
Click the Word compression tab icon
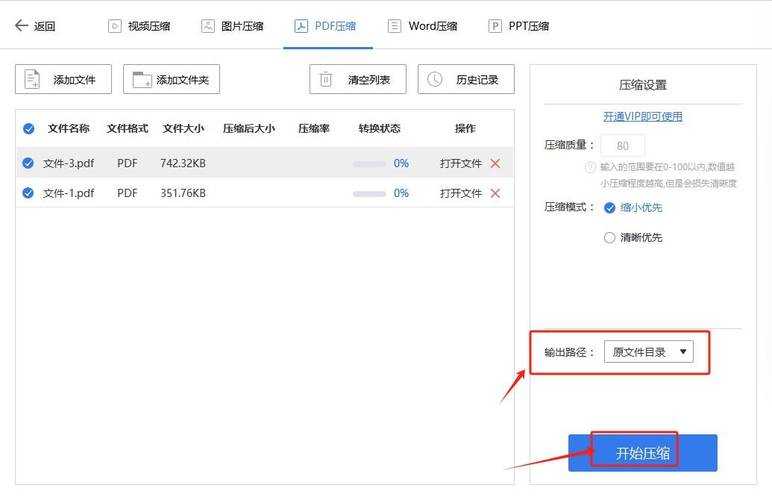394,26
